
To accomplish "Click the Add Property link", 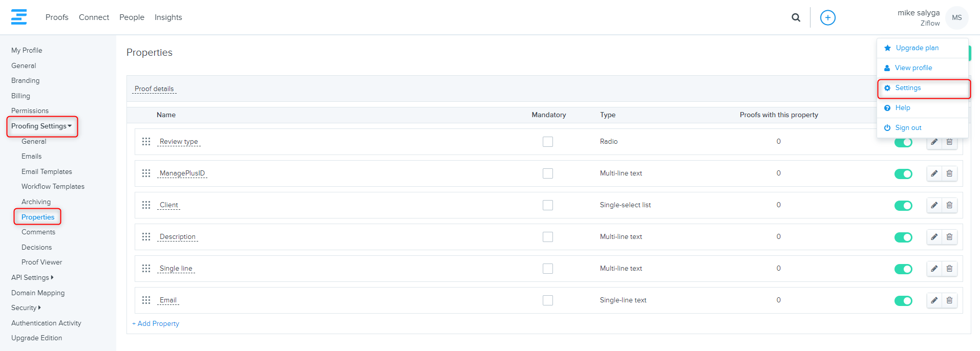I will (x=156, y=323).
